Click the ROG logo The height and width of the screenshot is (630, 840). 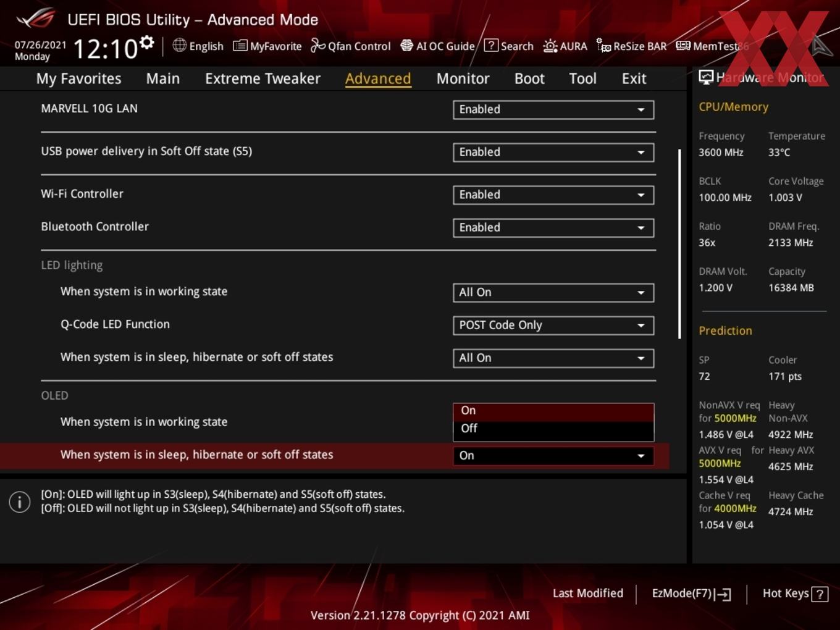[36, 19]
